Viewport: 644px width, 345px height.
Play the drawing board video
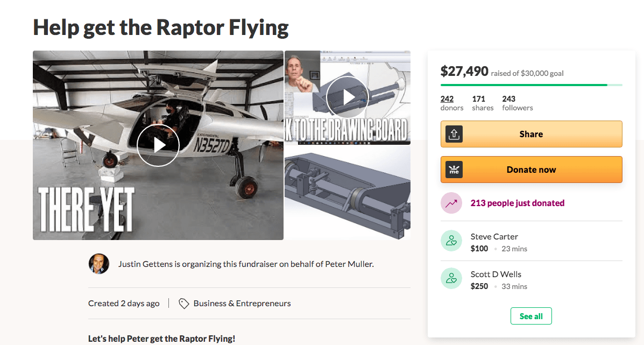[347, 97]
